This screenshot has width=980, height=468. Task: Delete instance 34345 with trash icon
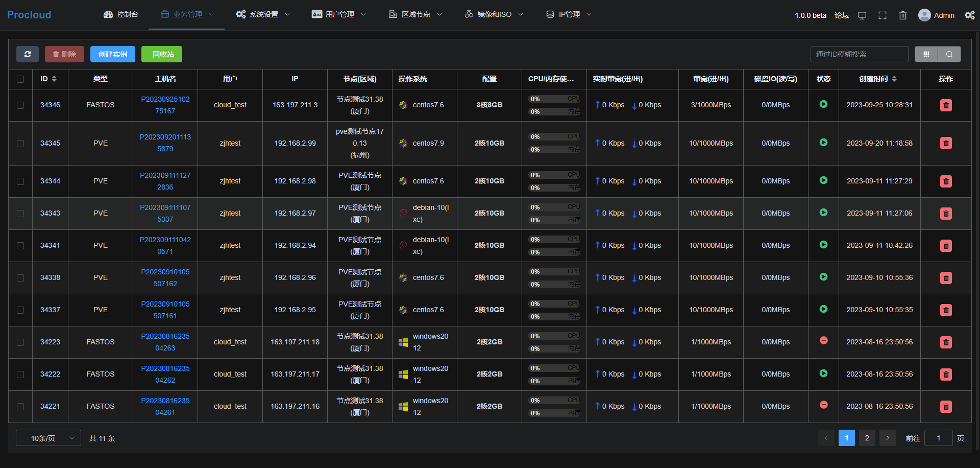click(946, 144)
